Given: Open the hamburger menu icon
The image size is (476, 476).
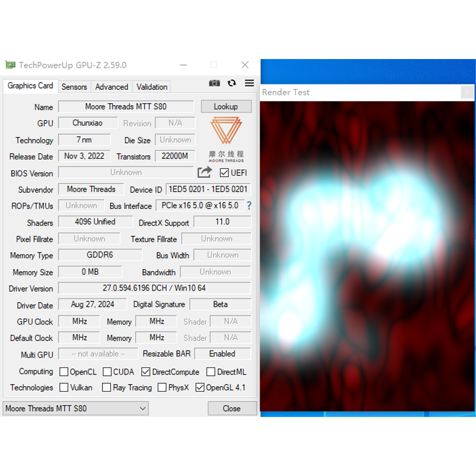Looking at the screenshot, I should [250, 83].
